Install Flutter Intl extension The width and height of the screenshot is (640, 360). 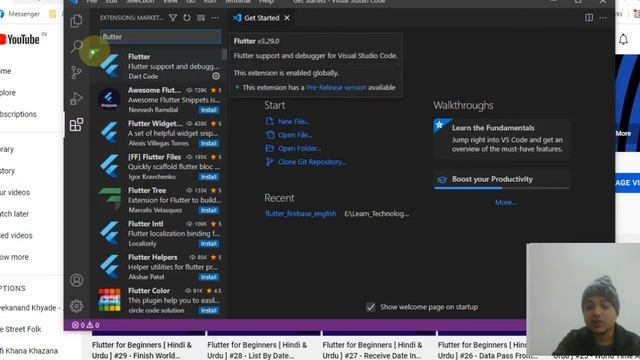pyautogui.click(x=209, y=244)
